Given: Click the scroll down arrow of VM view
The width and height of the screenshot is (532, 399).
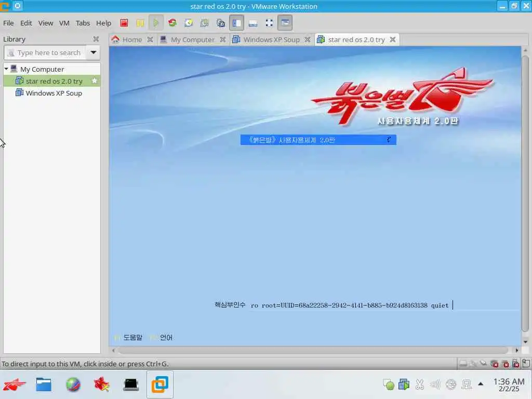Looking at the screenshot, I should pyautogui.click(x=525, y=342).
